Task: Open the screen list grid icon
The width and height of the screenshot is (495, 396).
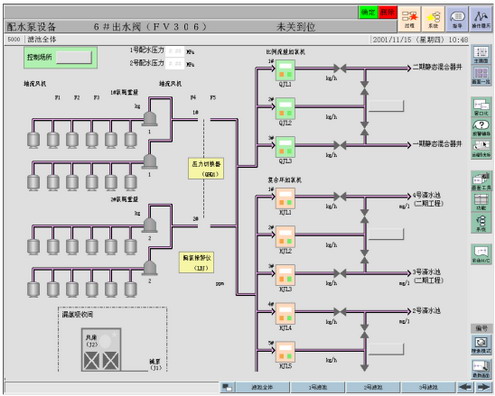Action: click(x=481, y=76)
